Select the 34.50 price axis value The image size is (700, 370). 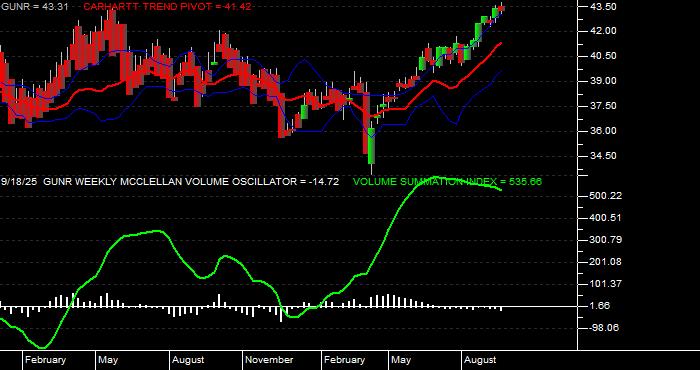click(603, 156)
